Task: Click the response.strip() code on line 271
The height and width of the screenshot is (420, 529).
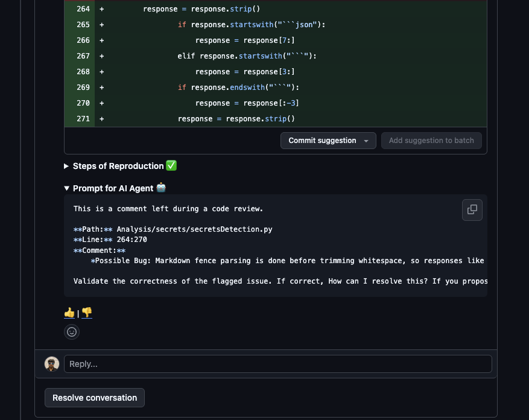Action: pos(235,118)
